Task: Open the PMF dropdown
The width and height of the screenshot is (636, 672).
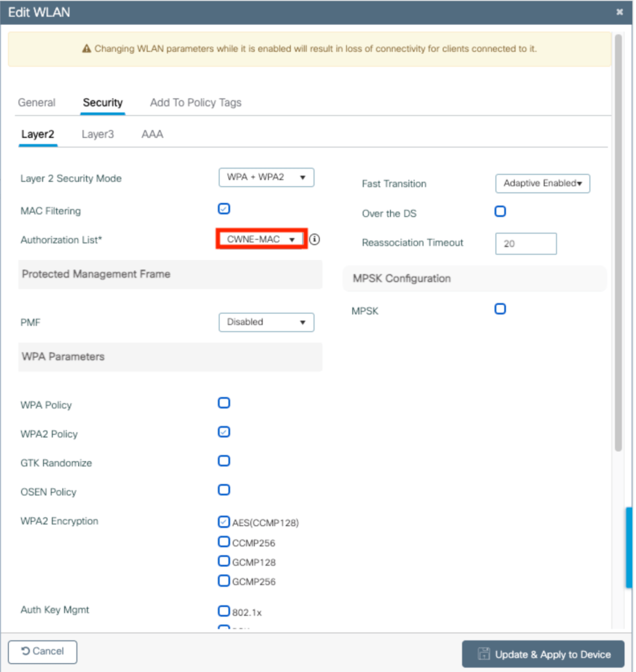Action: [266, 322]
